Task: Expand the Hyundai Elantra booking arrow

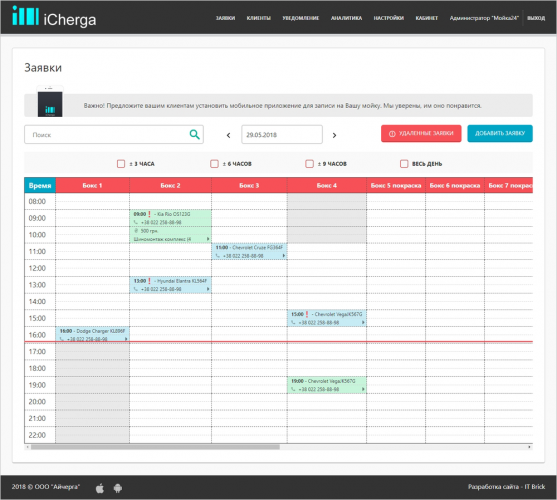Action: click(208, 289)
